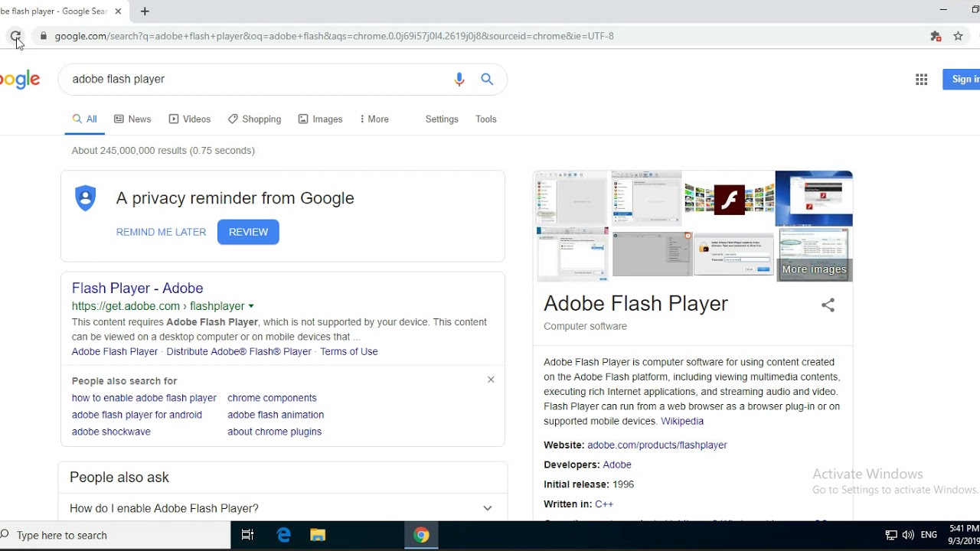
Task: Expand "How do I enable Adobe Flash Player?"
Action: point(487,507)
